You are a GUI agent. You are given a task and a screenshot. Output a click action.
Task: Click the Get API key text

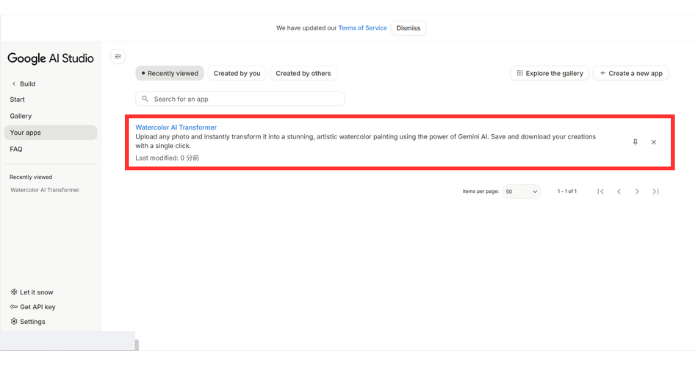(37, 307)
